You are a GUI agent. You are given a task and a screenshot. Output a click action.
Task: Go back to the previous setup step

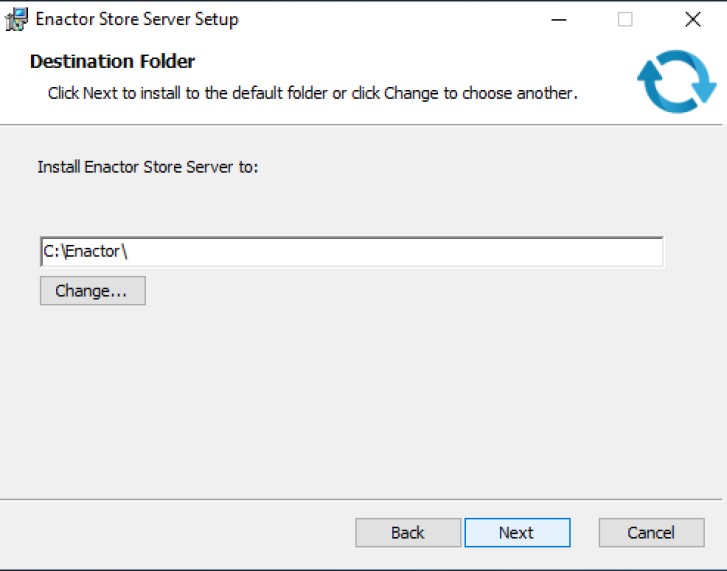point(408,533)
